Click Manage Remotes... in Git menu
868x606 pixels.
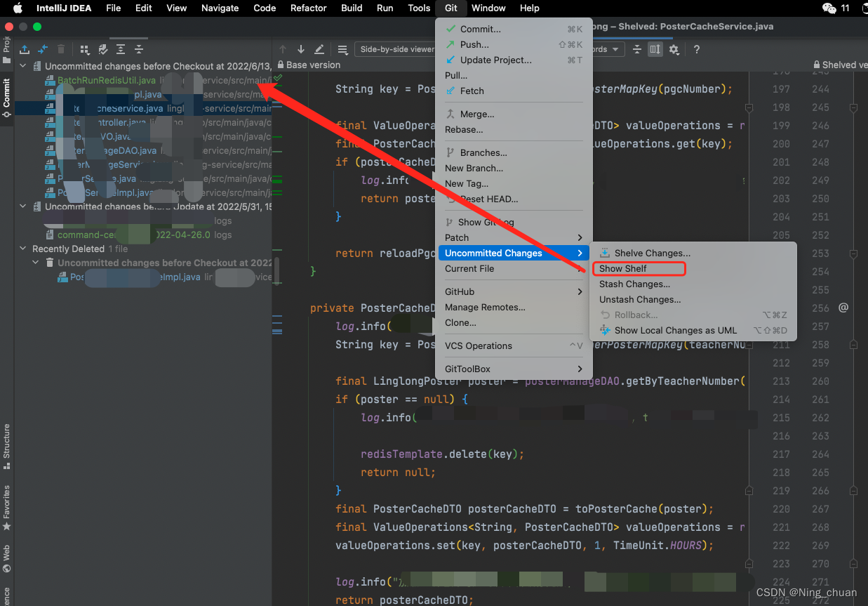tap(514, 307)
